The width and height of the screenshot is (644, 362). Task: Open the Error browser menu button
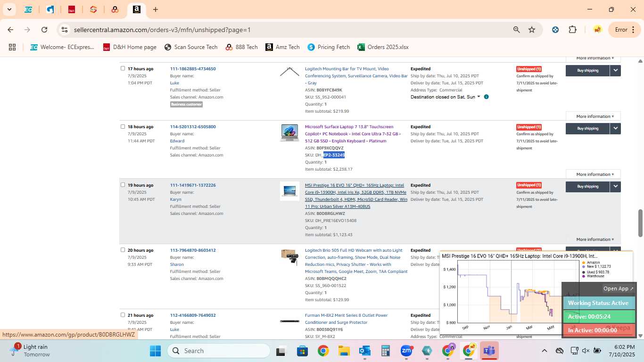tap(625, 30)
